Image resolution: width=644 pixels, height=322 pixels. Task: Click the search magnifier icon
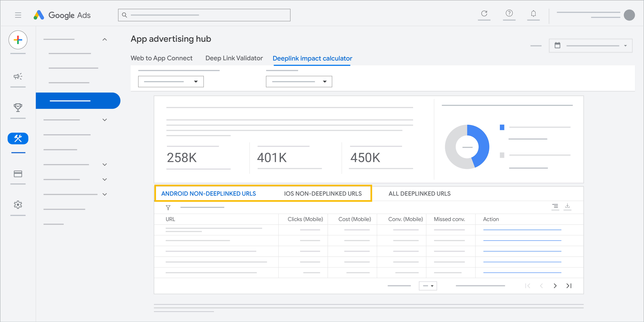pos(125,15)
